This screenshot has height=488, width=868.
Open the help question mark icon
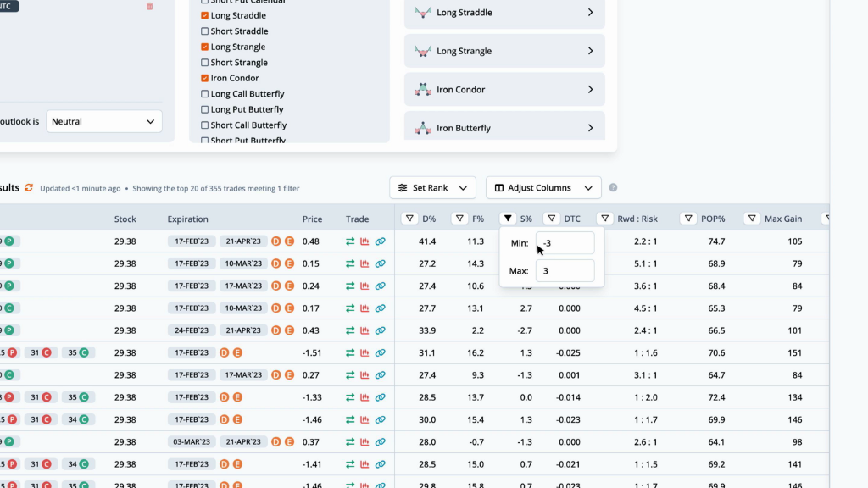(x=613, y=187)
